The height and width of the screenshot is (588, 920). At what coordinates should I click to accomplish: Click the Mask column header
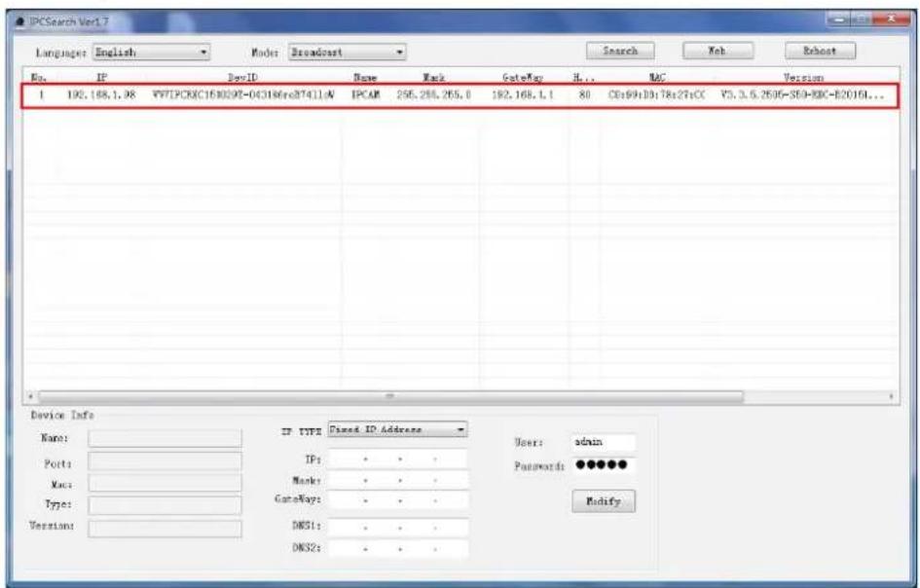(433, 78)
